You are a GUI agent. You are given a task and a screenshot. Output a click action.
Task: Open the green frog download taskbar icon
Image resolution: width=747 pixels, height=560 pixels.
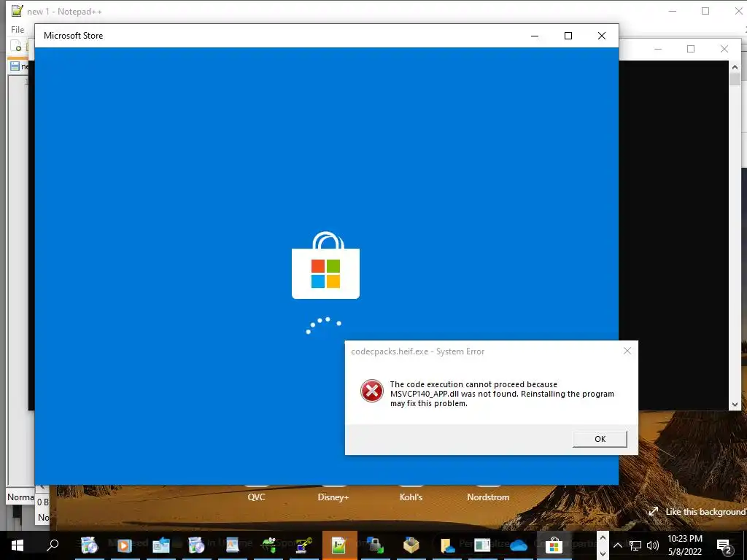tap(268, 545)
